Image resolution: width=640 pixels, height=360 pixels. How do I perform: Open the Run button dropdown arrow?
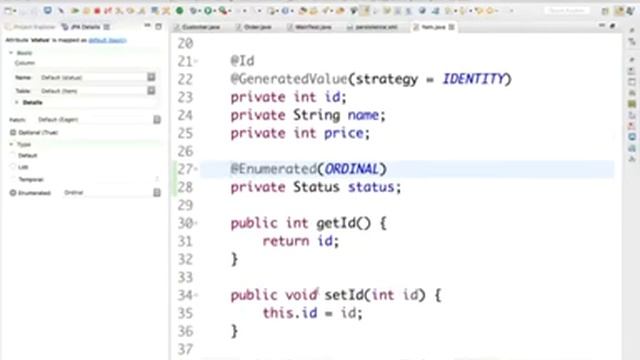point(215,11)
